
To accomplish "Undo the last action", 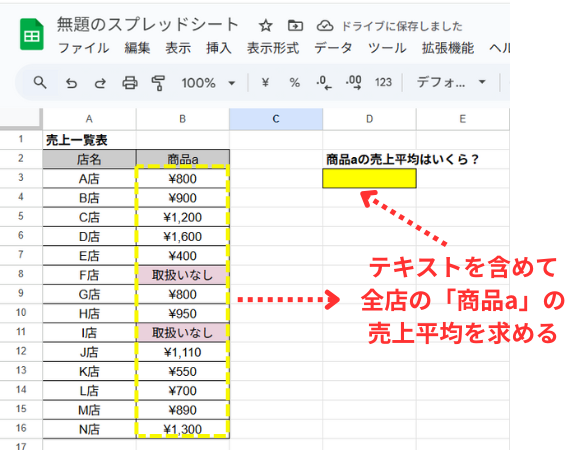I will 71,83.
